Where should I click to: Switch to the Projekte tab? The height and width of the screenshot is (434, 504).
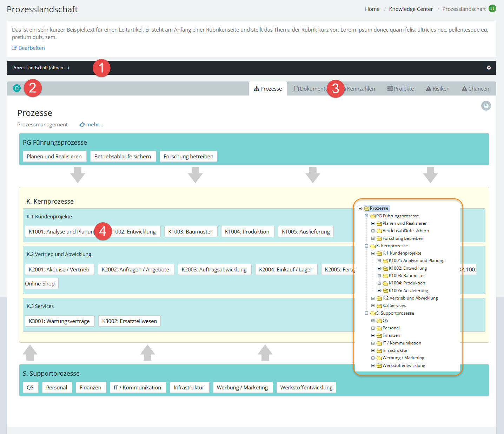(x=400, y=89)
